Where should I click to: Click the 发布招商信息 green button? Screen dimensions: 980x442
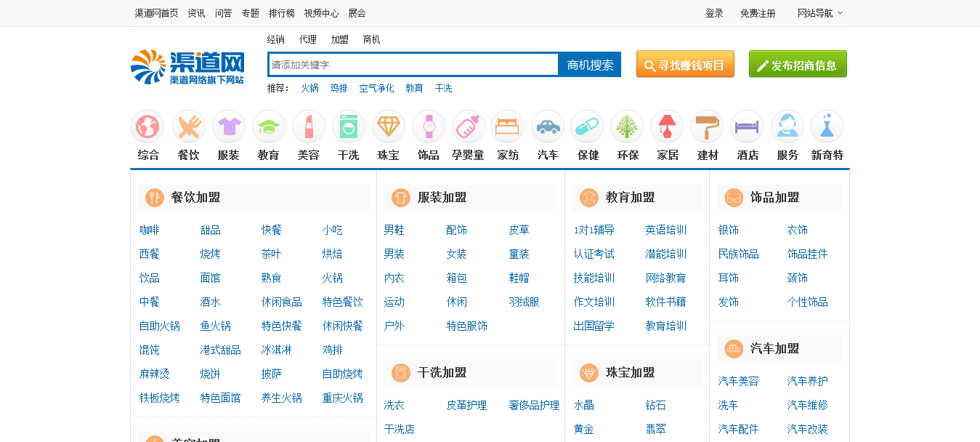point(798,63)
